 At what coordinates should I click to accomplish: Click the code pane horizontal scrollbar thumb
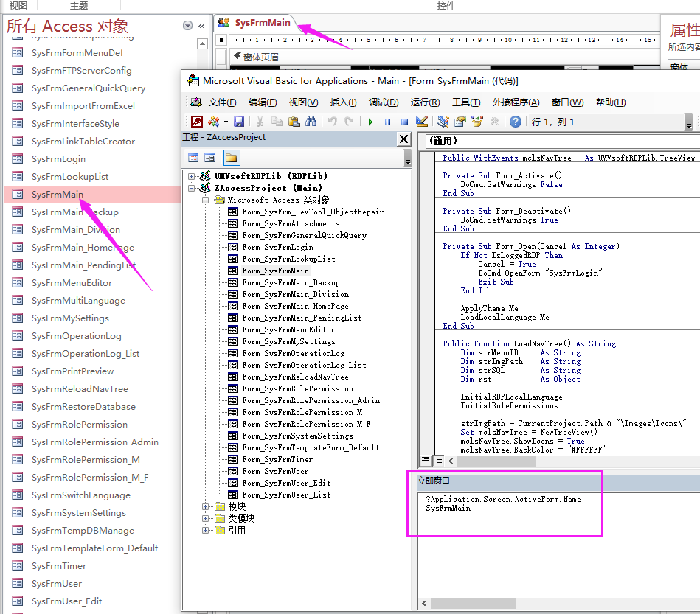click(x=497, y=461)
